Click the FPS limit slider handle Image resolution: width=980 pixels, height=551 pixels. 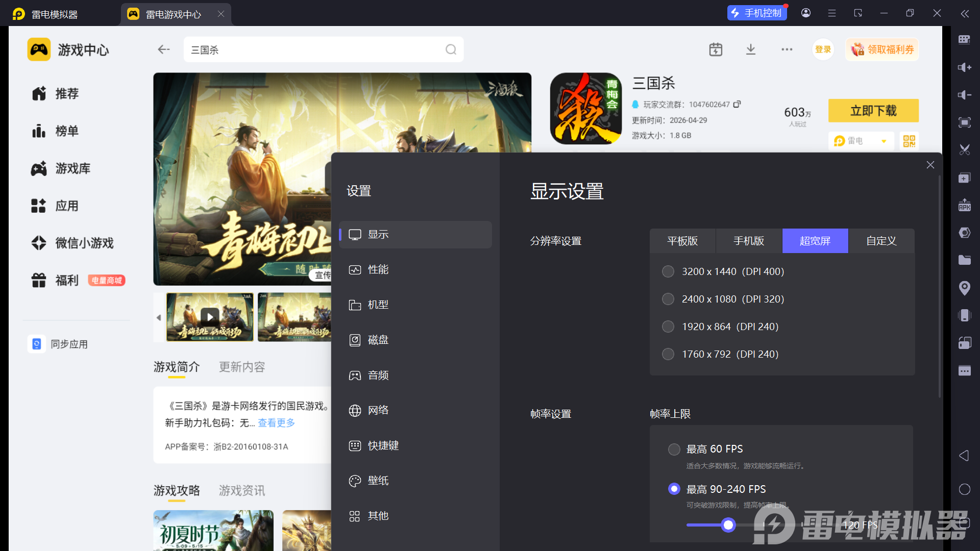(x=728, y=525)
